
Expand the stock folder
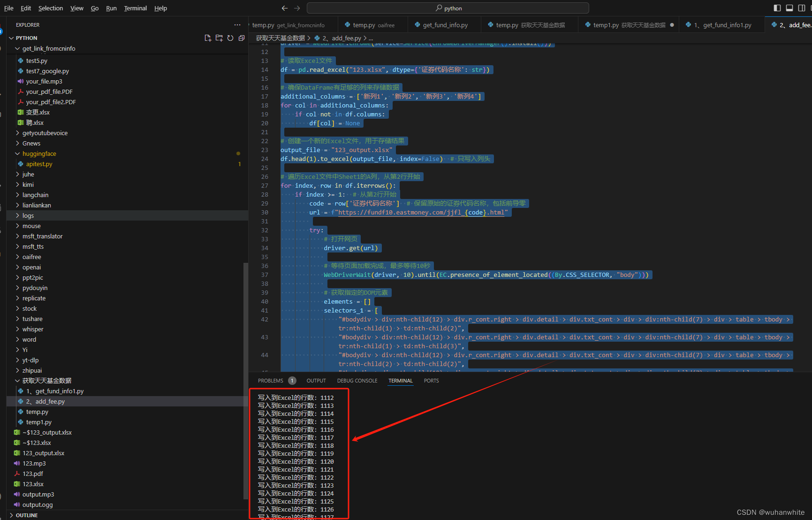(x=30, y=308)
